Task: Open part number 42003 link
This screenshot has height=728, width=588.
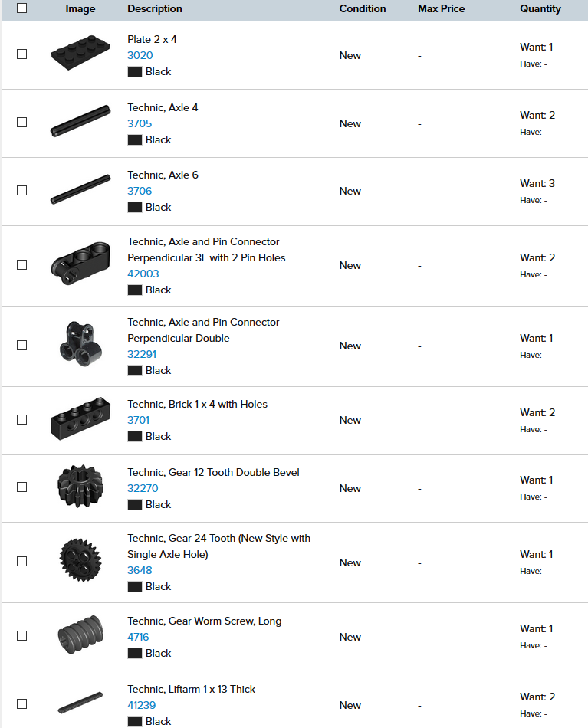Action: coord(143,274)
